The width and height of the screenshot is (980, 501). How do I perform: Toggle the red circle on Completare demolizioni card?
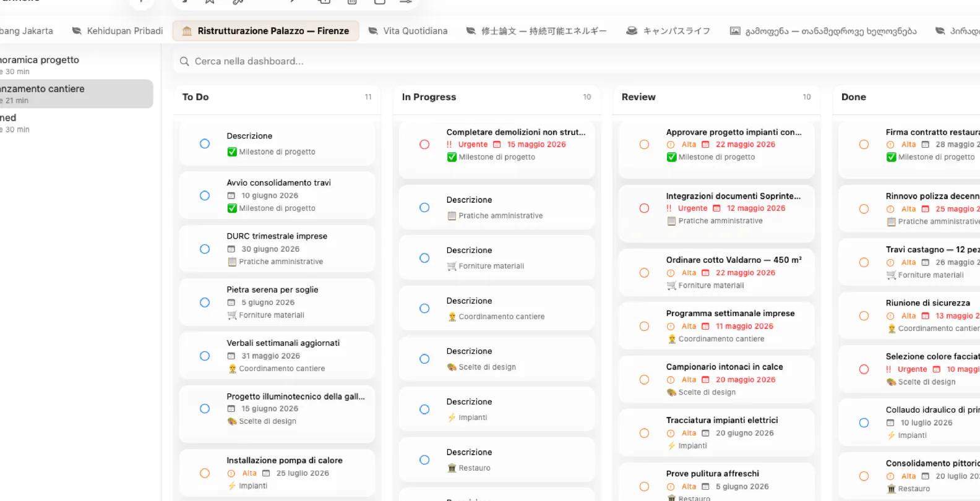pyautogui.click(x=424, y=145)
